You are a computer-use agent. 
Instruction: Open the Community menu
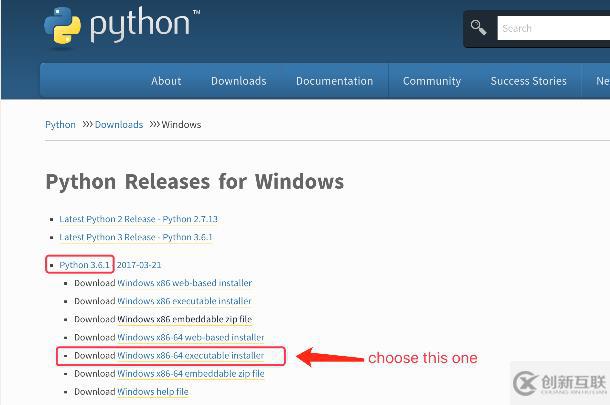click(432, 81)
